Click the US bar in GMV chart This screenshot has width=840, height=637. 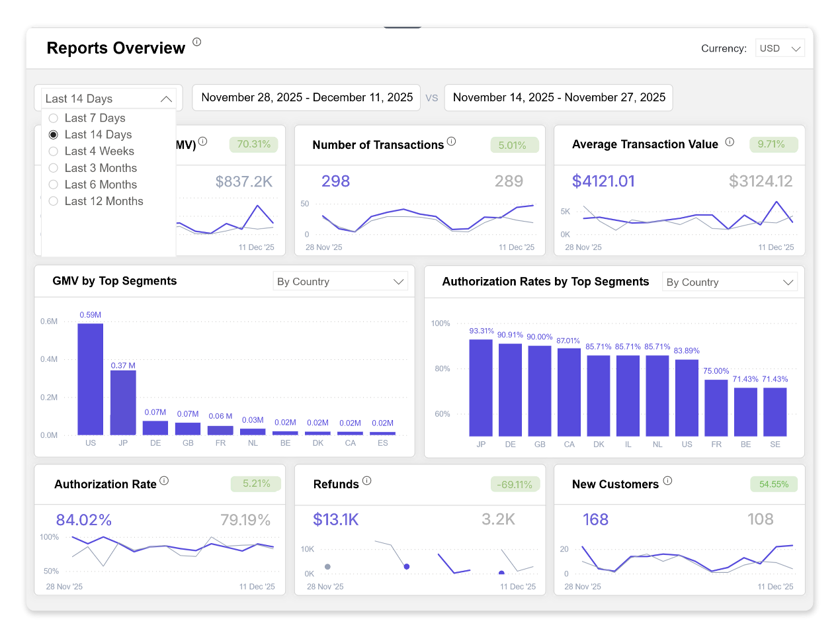91,379
